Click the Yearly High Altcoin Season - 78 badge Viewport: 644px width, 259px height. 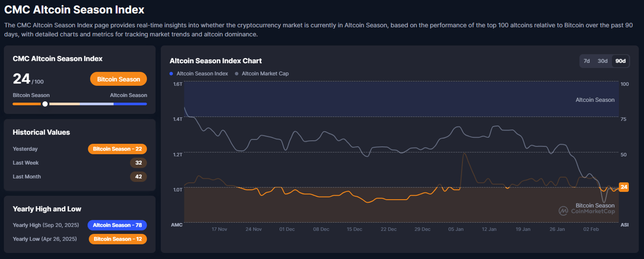(x=117, y=225)
